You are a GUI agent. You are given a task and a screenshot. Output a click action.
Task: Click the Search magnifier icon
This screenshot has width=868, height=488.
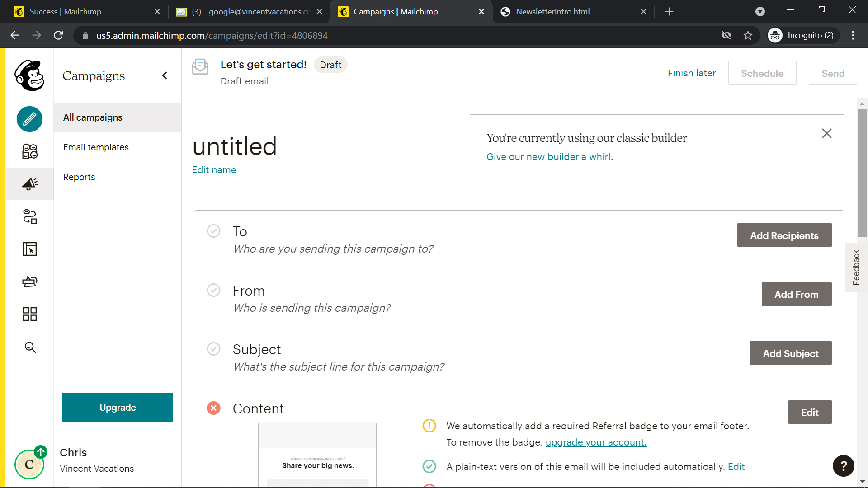tap(30, 347)
